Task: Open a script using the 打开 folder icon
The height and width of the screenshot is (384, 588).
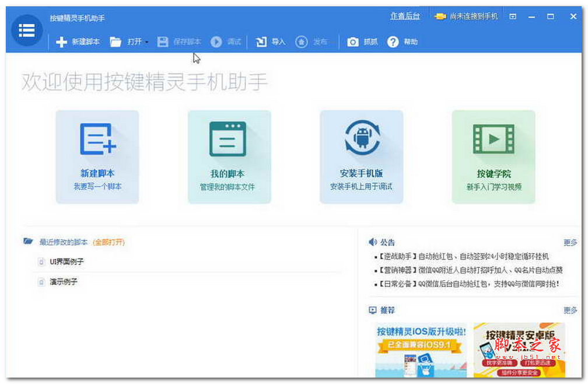Action: (x=115, y=41)
